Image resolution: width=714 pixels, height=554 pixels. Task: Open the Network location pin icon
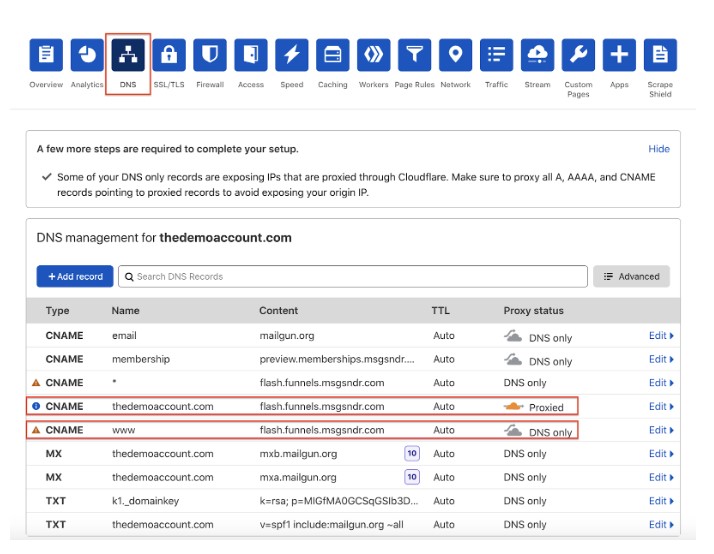coord(455,55)
